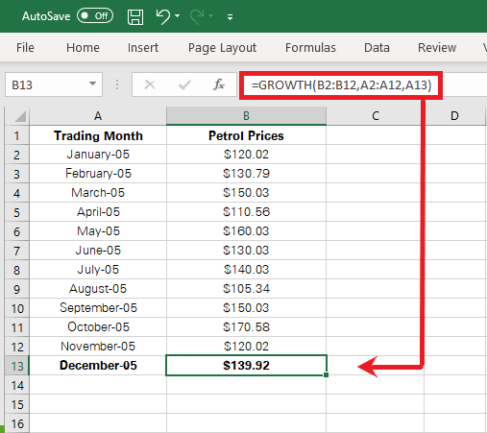Select the January-05 cell
The image size is (487, 433).
(x=98, y=154)
